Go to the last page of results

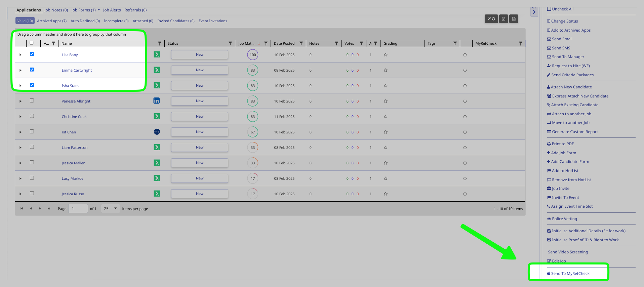[49, 208]
